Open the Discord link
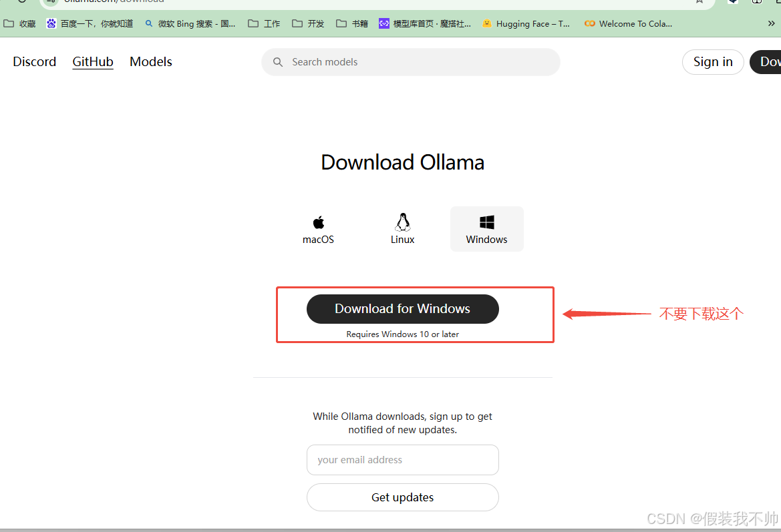The height and width of the screenshot is (532, 781). (34, 61)
